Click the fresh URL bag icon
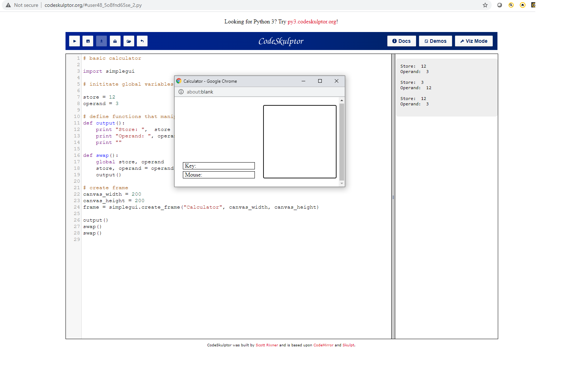Screen dimensions: 586x392 pyautogui.click(x=115, y=41)
